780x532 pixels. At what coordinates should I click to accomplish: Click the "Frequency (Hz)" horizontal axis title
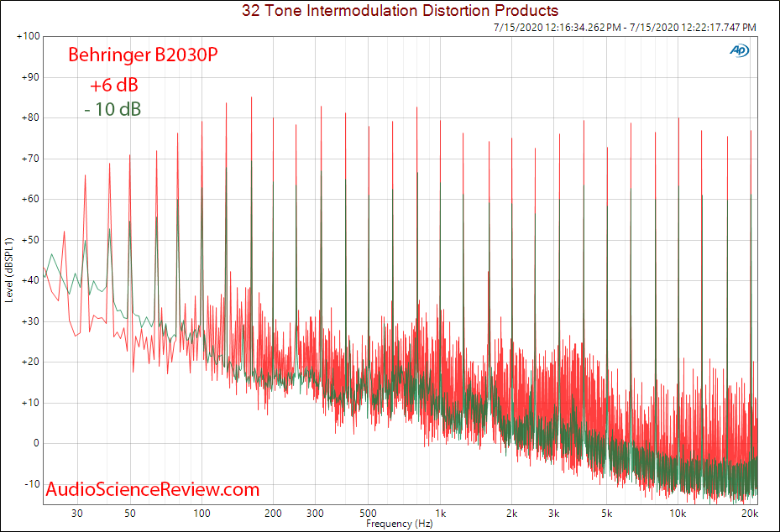(x=400, y=524)
